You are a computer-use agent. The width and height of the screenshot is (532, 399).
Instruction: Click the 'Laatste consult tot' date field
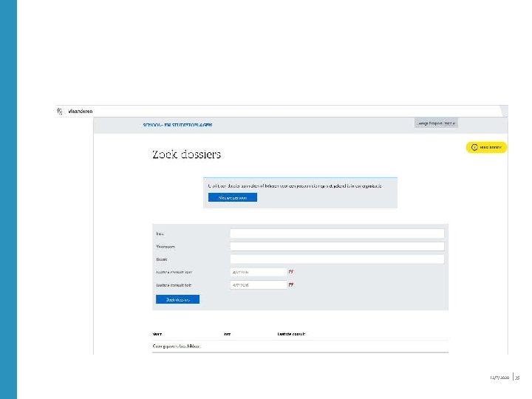pos(259,285)
